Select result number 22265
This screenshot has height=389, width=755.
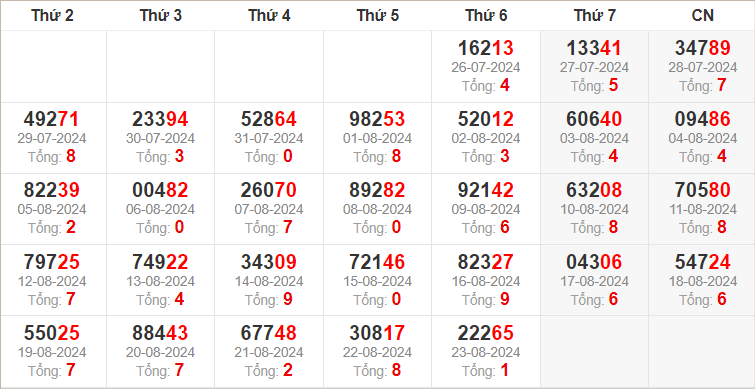(485, 333)
